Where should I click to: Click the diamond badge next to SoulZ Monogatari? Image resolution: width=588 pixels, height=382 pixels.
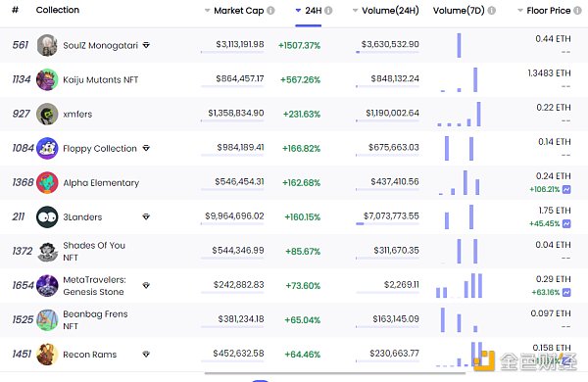coord(146,45)
